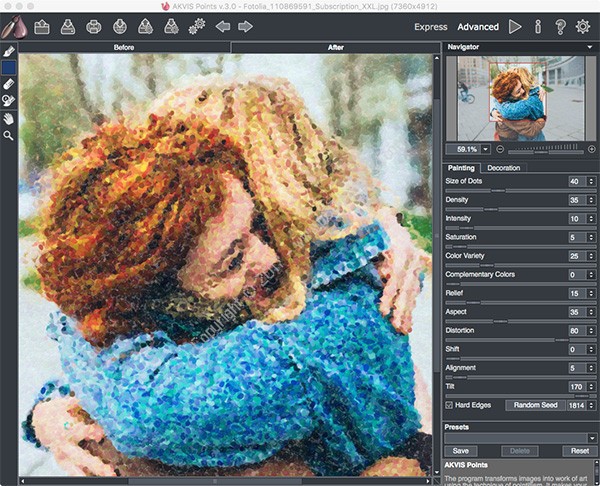Screen dimensions: 600x486
Task: Start processing with the Run play button
Action: click(x=515, y=27)
